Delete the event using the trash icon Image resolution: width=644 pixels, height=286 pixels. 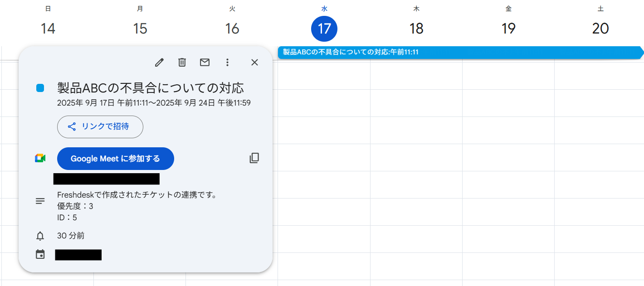[x=182, y=63]
